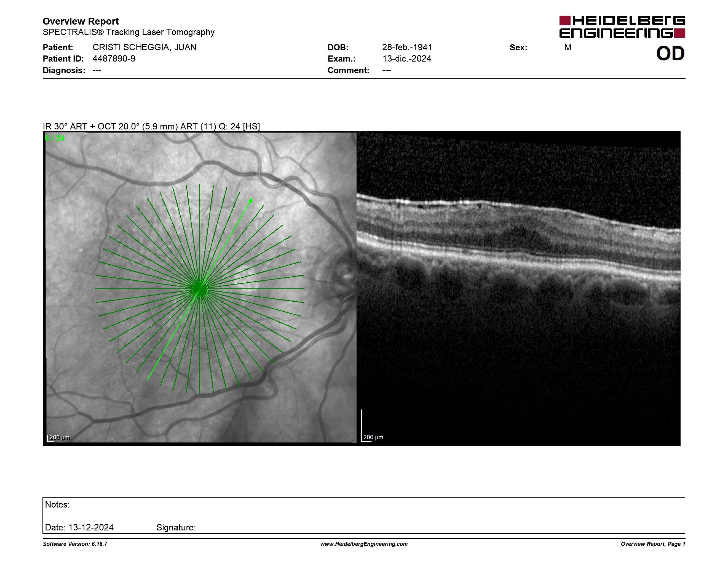728x563 pixels.
Task: Click the Exam date '13-dic.-2024'
Action: click(x=407, y=59)
